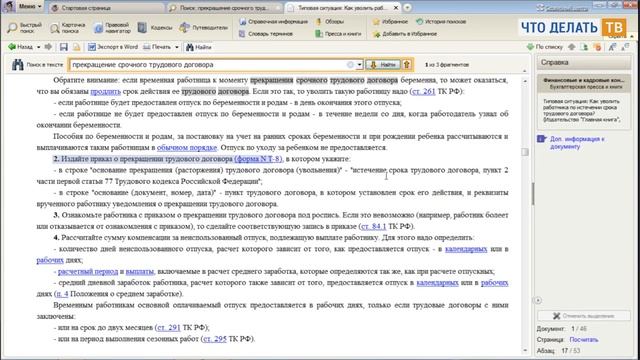
Task: Click the forward arrow icon
Action: (x=48, y=47)
